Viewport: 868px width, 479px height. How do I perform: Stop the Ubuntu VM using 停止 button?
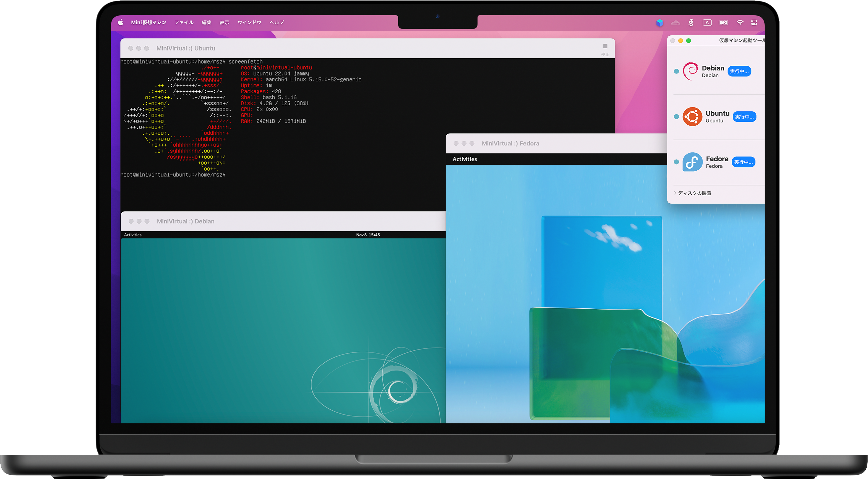click(x=605, y=49)
